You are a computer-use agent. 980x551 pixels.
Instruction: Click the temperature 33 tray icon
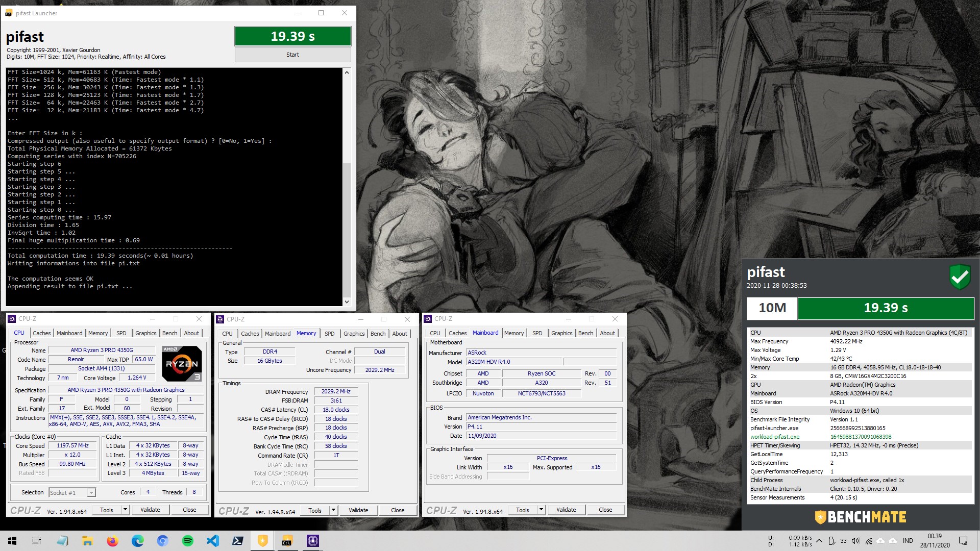pyautogui.click(x=843, y=541)
